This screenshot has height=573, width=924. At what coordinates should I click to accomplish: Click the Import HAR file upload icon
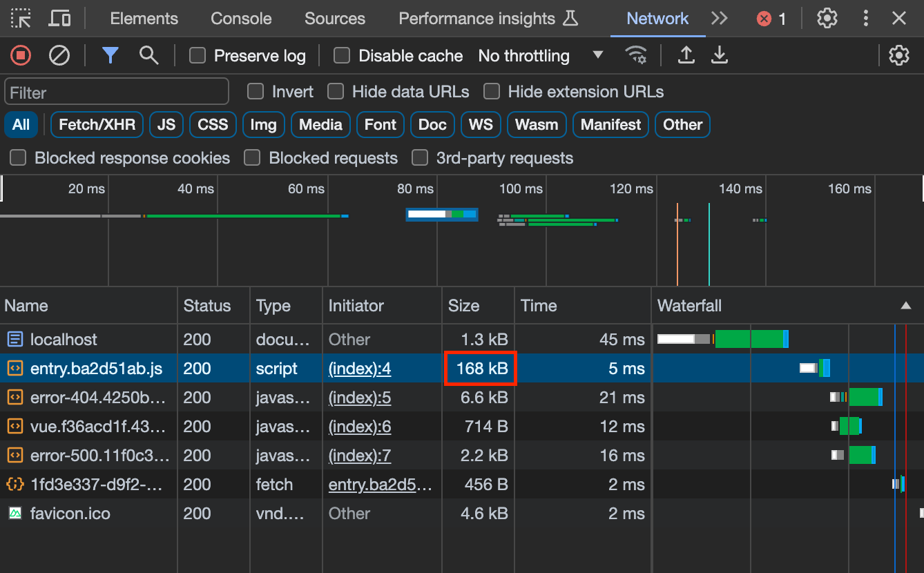(x=686, y=55)
